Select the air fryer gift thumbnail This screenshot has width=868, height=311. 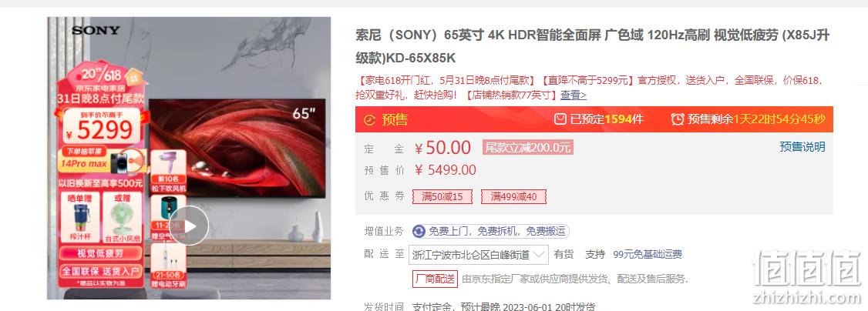(x=168, y=218)
